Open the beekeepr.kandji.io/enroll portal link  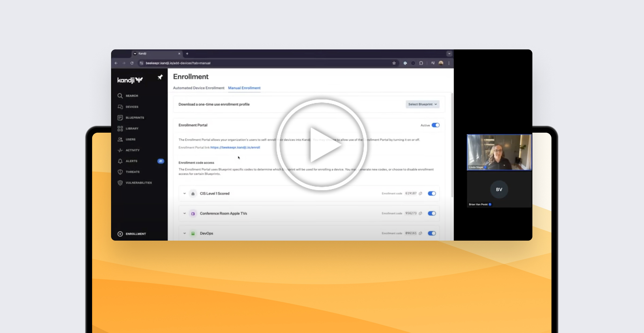point(235,147)
